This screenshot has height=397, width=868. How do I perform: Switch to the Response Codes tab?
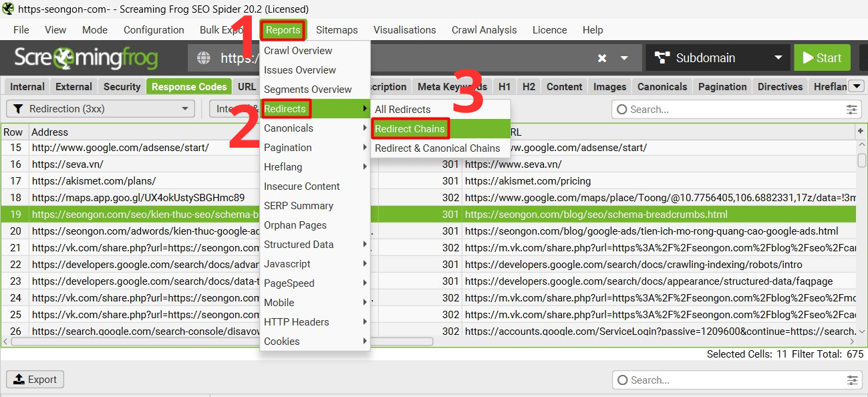pyautogui.click(x=189, y=87)
